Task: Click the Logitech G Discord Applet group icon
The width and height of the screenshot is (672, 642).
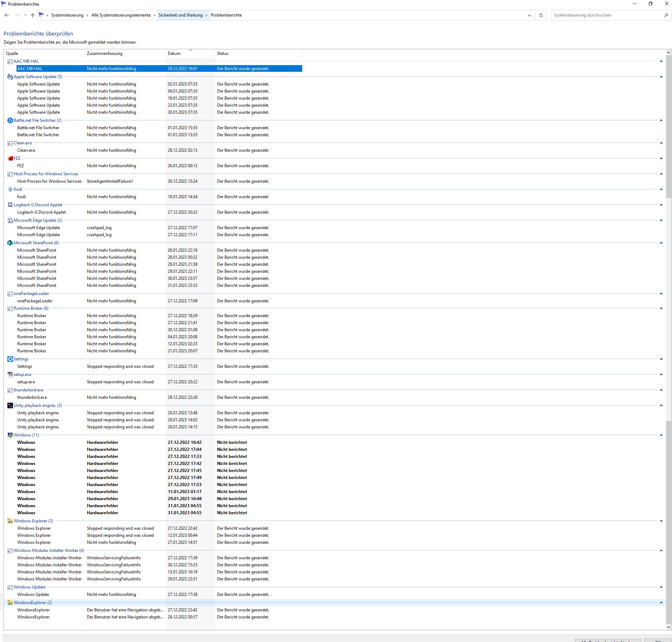Action: pyautogui.click(x=10, y=205)
